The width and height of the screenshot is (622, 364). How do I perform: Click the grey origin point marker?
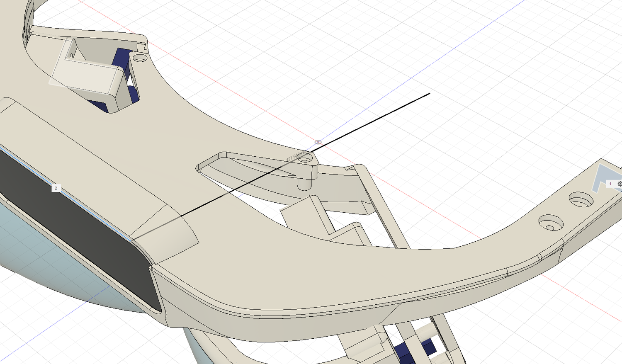tap(318, 142)
